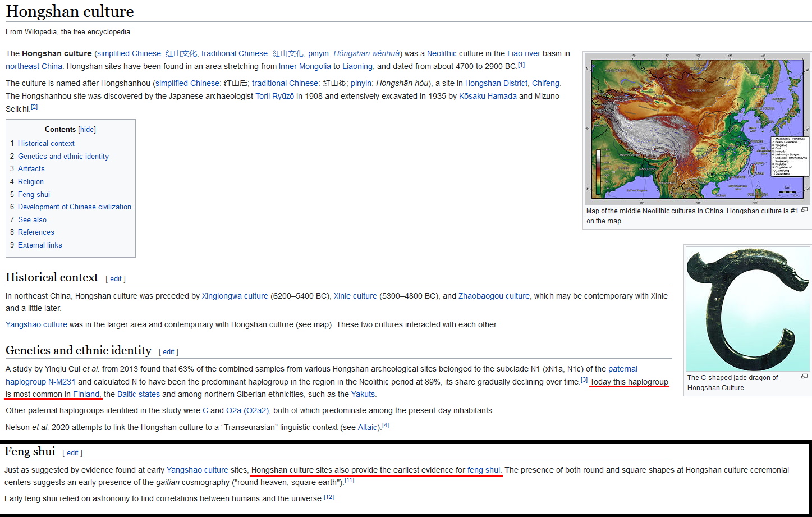Open citation [11] footnote
Viewport: 812px width, 517px height.
pos(350,481)
